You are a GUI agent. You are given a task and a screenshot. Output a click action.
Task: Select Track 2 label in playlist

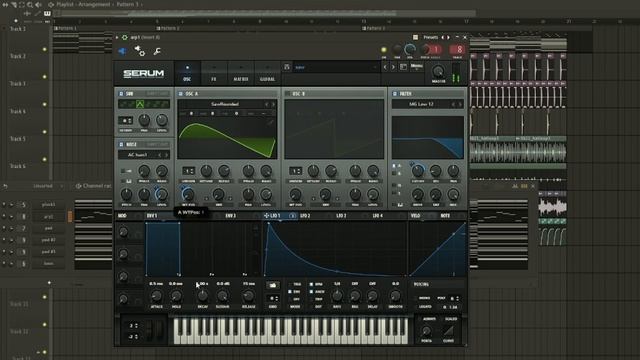pos(18,56)
